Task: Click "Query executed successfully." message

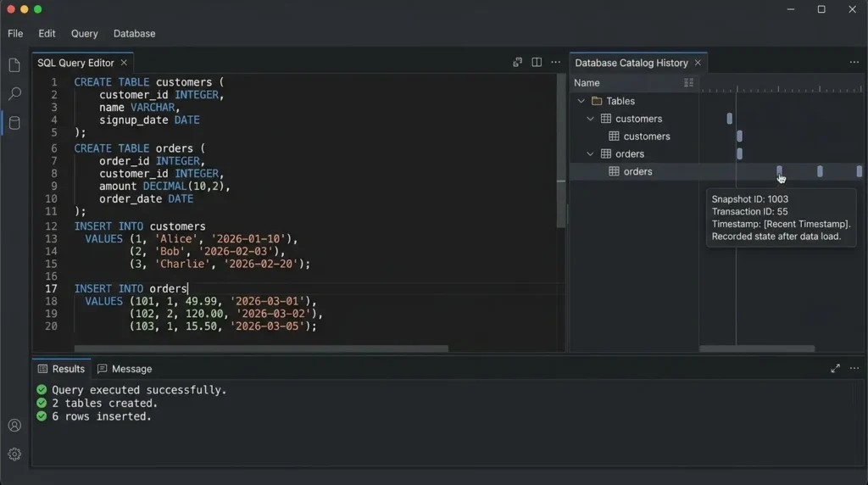Action: click(139, 390)
